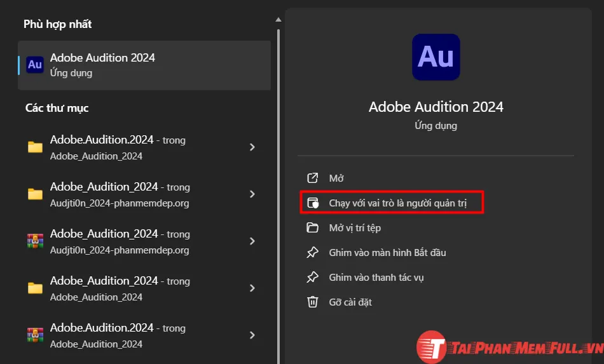Click the trash uninstall icon

point(312,302)
